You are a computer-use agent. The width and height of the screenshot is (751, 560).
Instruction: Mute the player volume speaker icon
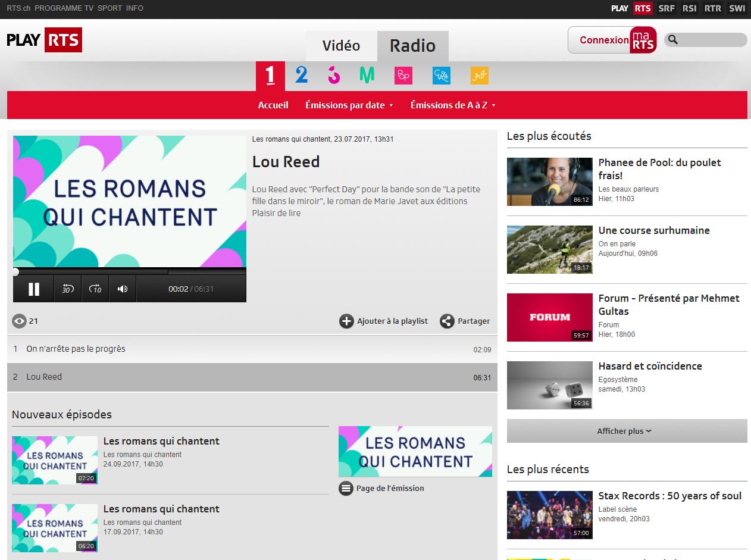pos(123,289)
